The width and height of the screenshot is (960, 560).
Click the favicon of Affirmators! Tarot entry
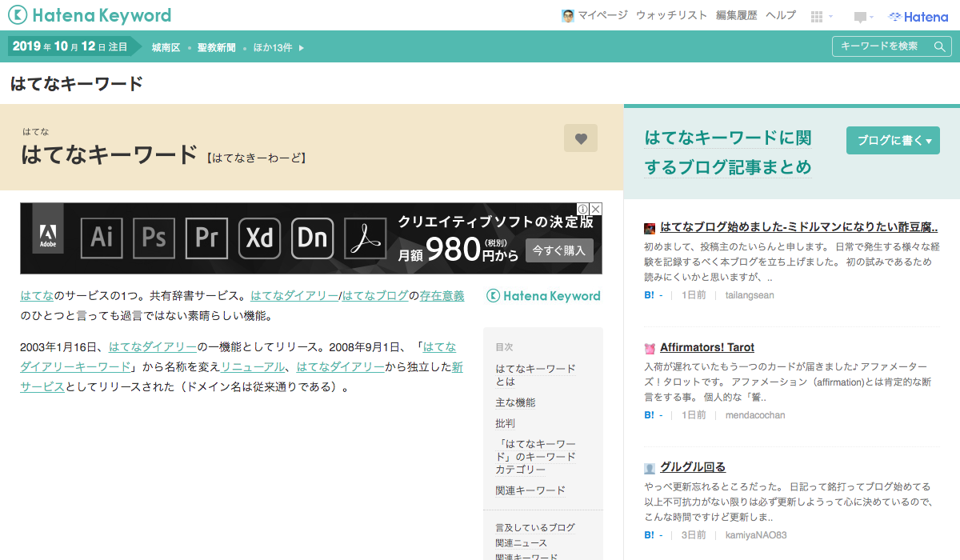(x=650, y=348)
